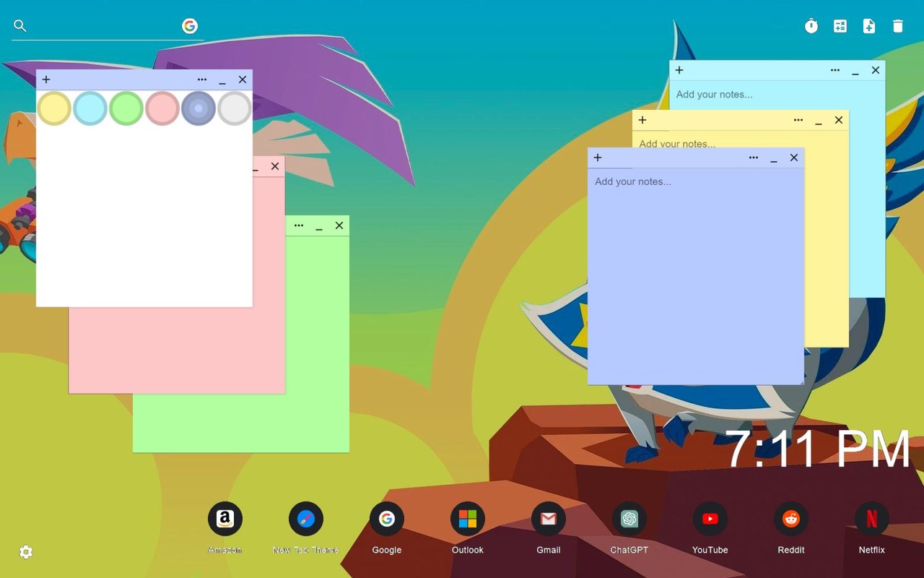Close the purple sticky note

click(x=794, y=158)
